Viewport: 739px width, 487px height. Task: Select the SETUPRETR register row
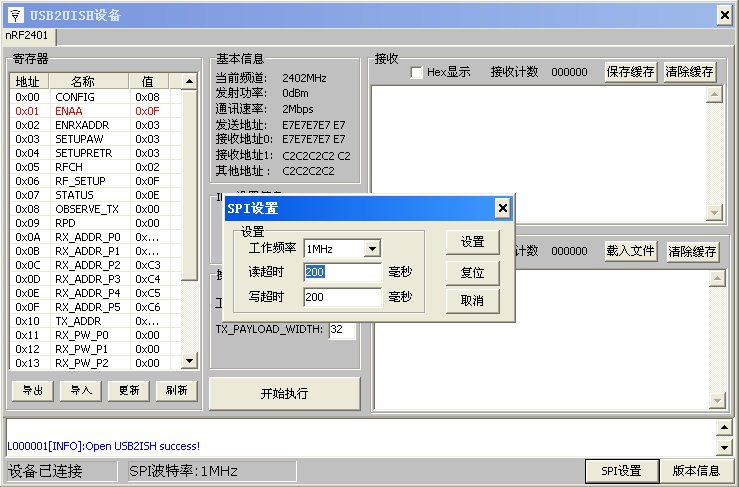[95, 153]
